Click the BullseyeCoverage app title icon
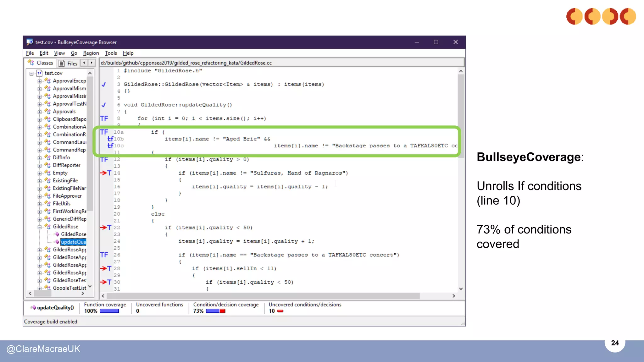The width and height of the screenshot is (644, 362). [30, 42]
